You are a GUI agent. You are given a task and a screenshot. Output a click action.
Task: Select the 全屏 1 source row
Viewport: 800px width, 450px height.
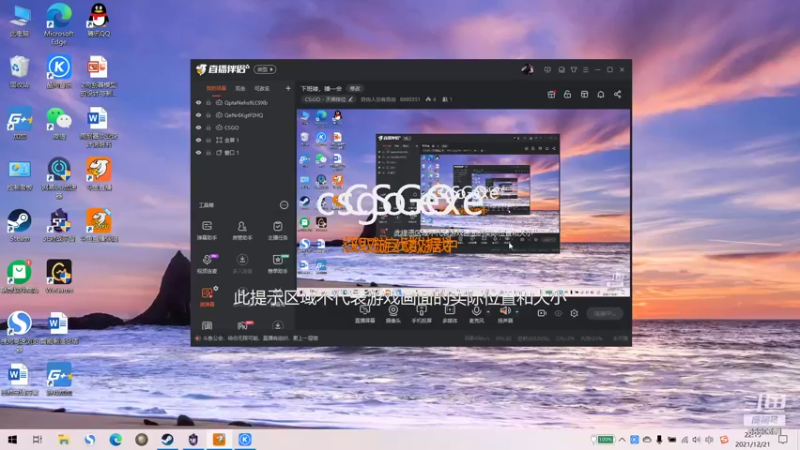point(243,140)
